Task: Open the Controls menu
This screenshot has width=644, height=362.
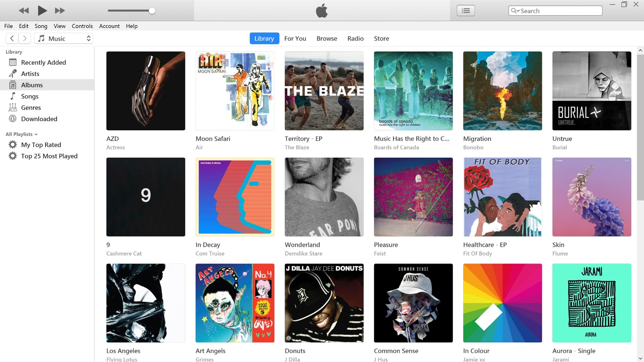Action: click(x=82, y=26)
